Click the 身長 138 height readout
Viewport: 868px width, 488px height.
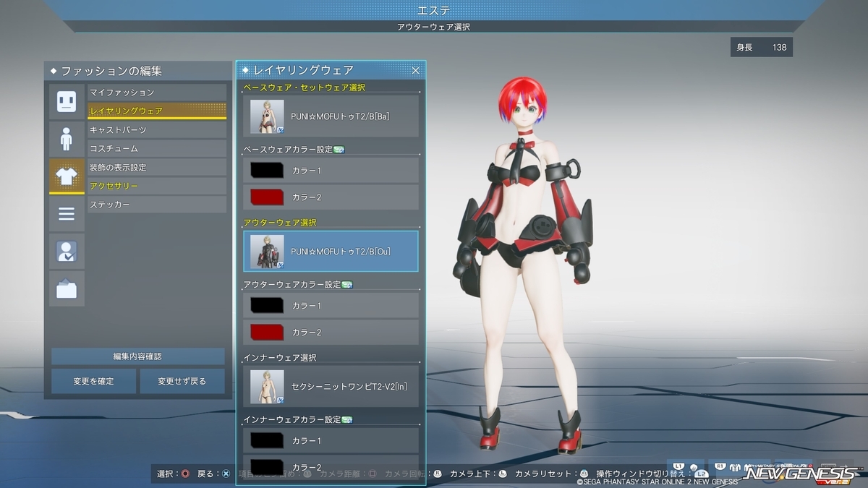[762, 48]
